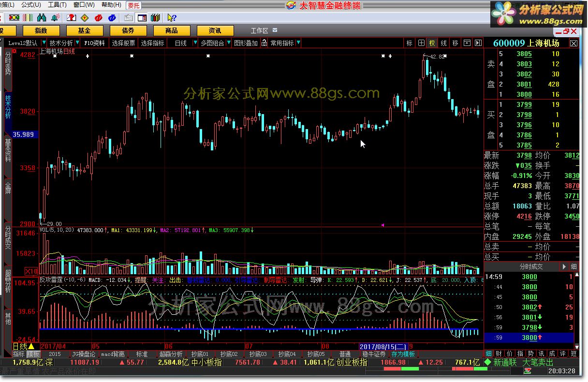This screenshot has width=588, height=382.
Task: Open the binoculars search tool
Action: 42,18
